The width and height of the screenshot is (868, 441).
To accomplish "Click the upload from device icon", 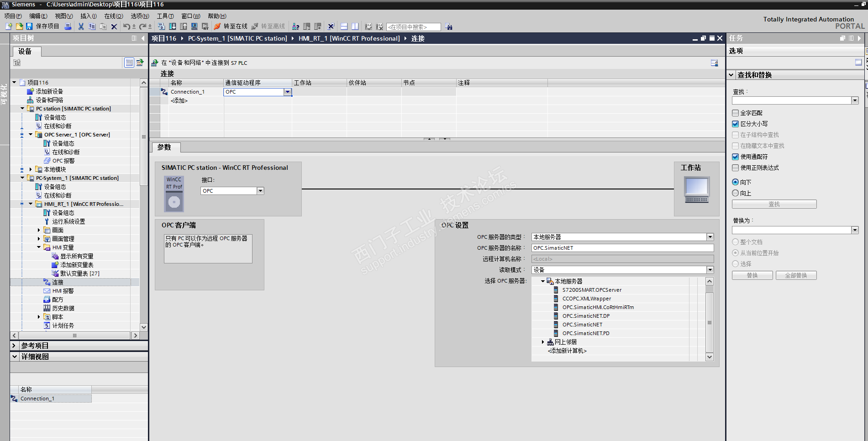I will 184,26.
